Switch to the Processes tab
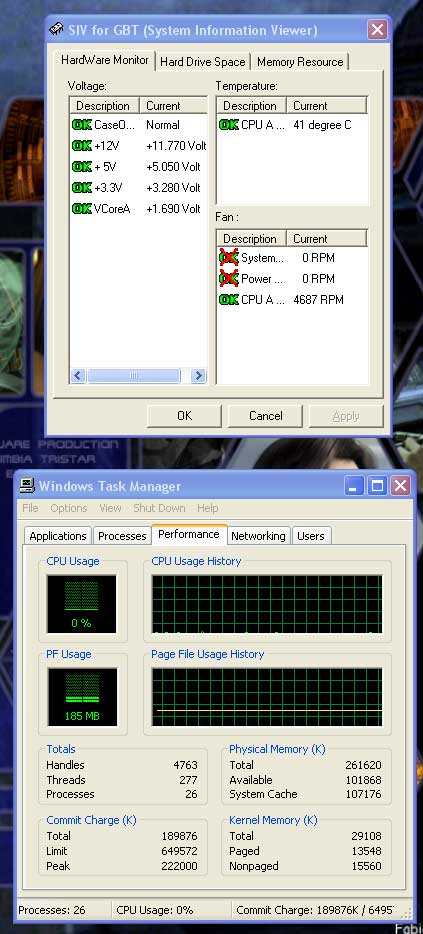The image size is (423, 934). [x=122, y=536]
